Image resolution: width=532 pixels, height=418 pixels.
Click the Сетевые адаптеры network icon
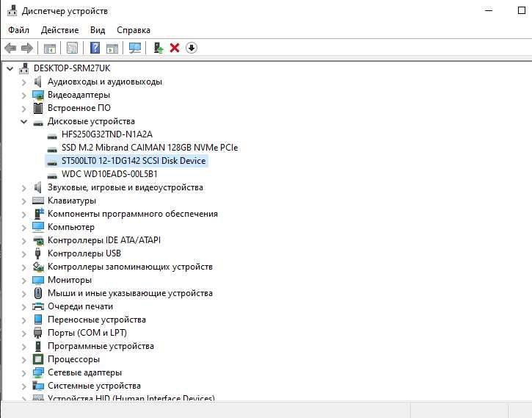tap(38, 372)
